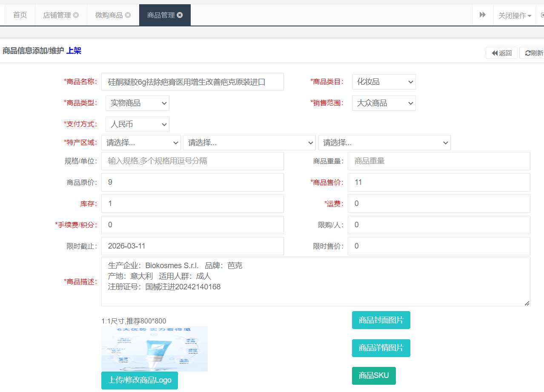The image size is (544, 392).
Task: Expand the 商品类型 dropdown showing 实物商品
Action: [x=137, y=103]
